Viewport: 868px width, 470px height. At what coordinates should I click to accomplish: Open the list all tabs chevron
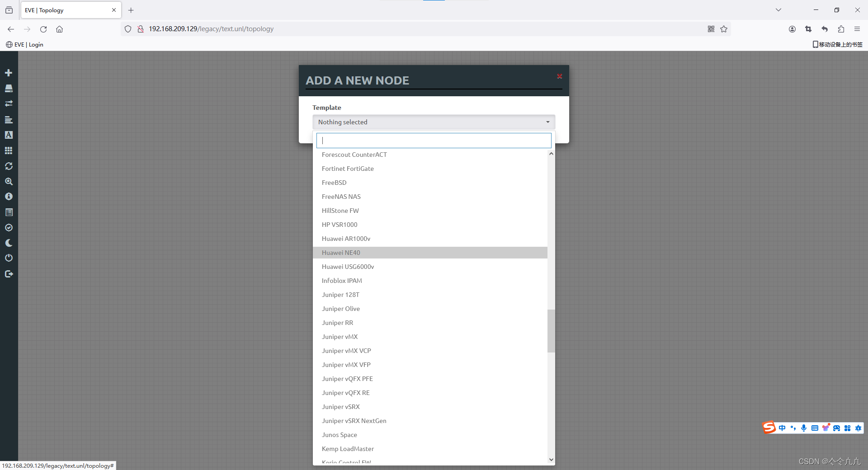pos(778,10)
